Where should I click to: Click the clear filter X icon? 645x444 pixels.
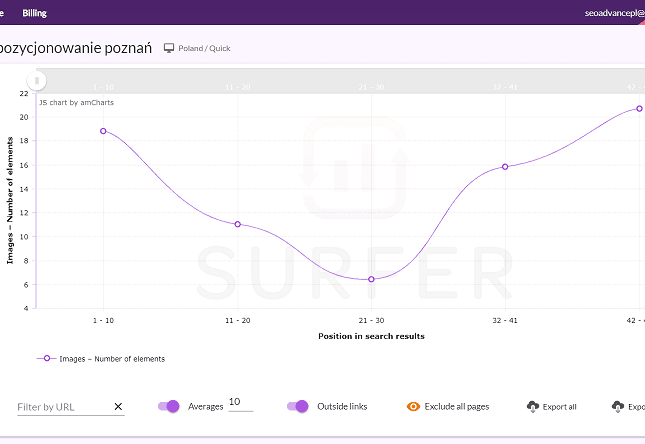pos(118,407)
